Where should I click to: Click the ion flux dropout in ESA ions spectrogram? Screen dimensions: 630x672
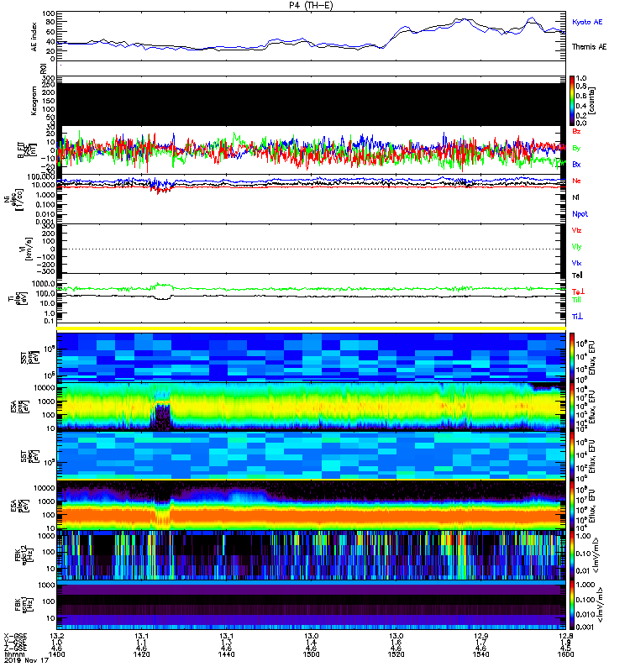[162, 416]
